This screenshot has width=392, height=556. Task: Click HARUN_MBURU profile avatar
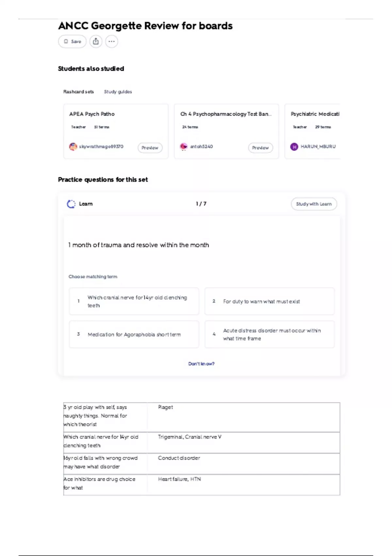tap(294, 147)
